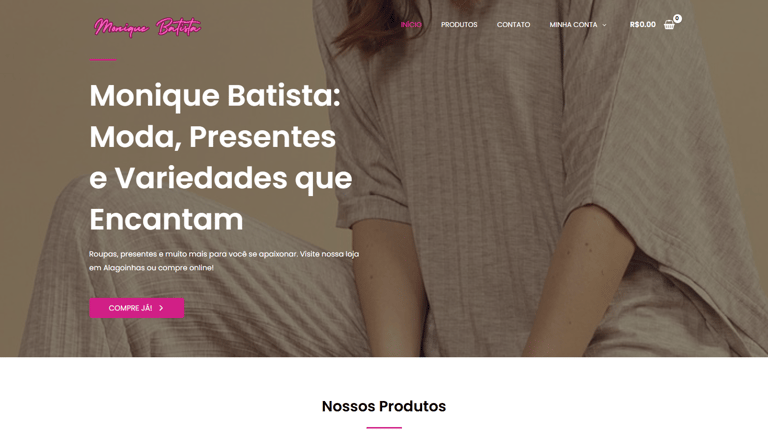Click the cart item count badge
This screenshot has height=431, width=768.
click(x=677, y=18)
